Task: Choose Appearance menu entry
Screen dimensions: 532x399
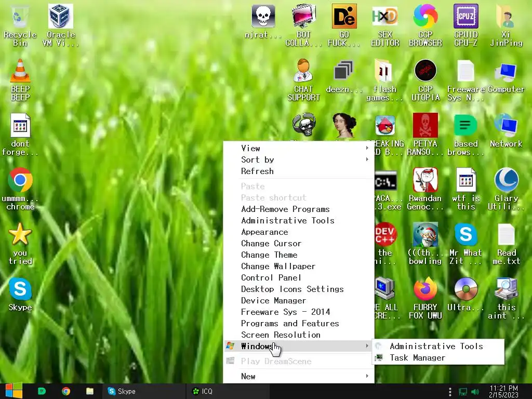Action: click(299, 232)
